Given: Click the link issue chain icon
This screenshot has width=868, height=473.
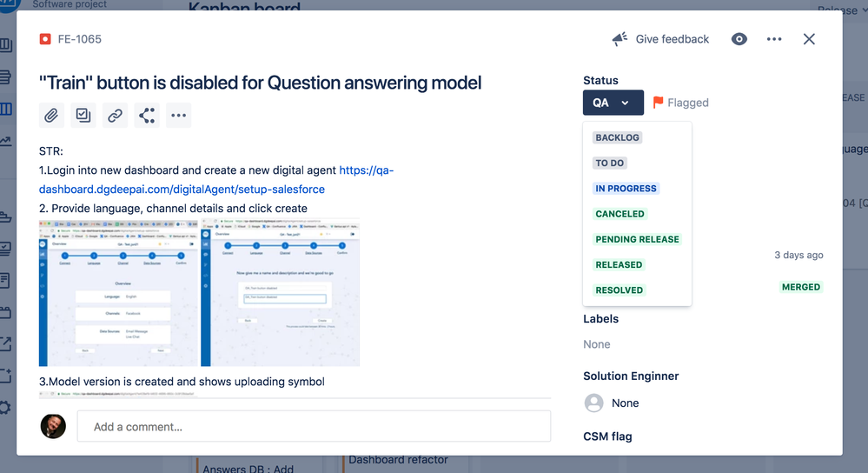Looking at the screenshot, I should [x=116, y=115].
